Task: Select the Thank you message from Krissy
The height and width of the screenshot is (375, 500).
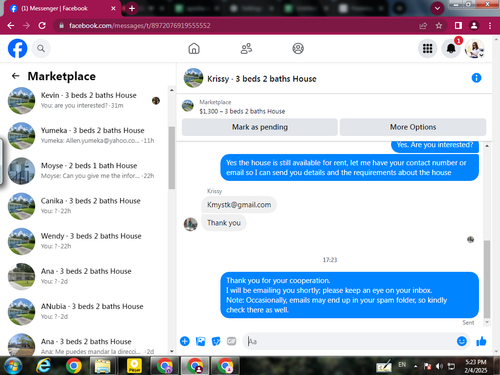Action: [224, 223]
